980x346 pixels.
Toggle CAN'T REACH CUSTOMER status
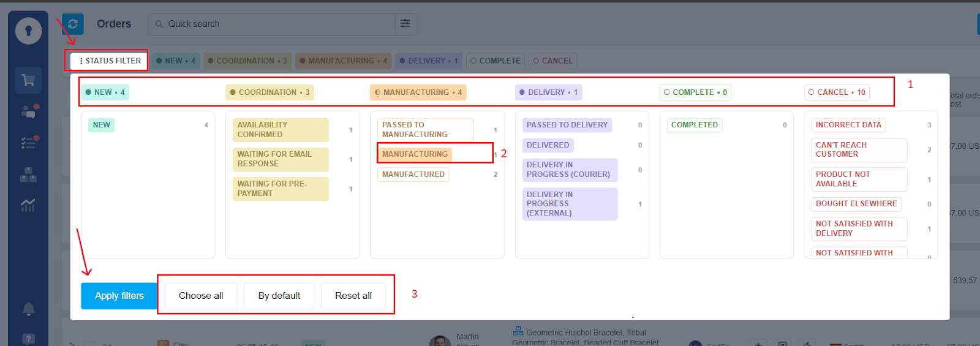[859, 150]
